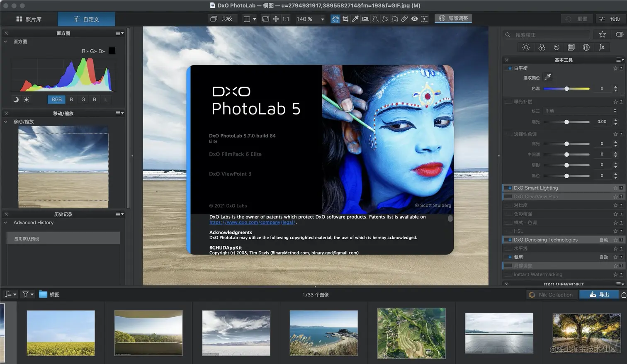Open the split view layout dropdown arrow
Viewport: 627px width, 364px height.
(x=254, y=19)
